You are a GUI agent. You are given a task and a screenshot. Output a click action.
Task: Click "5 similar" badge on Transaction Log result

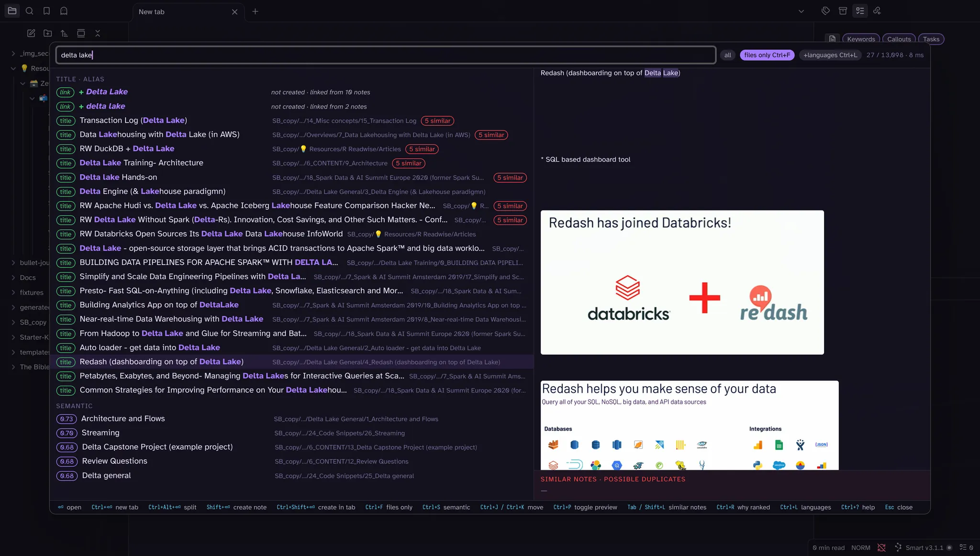point(437,121)
